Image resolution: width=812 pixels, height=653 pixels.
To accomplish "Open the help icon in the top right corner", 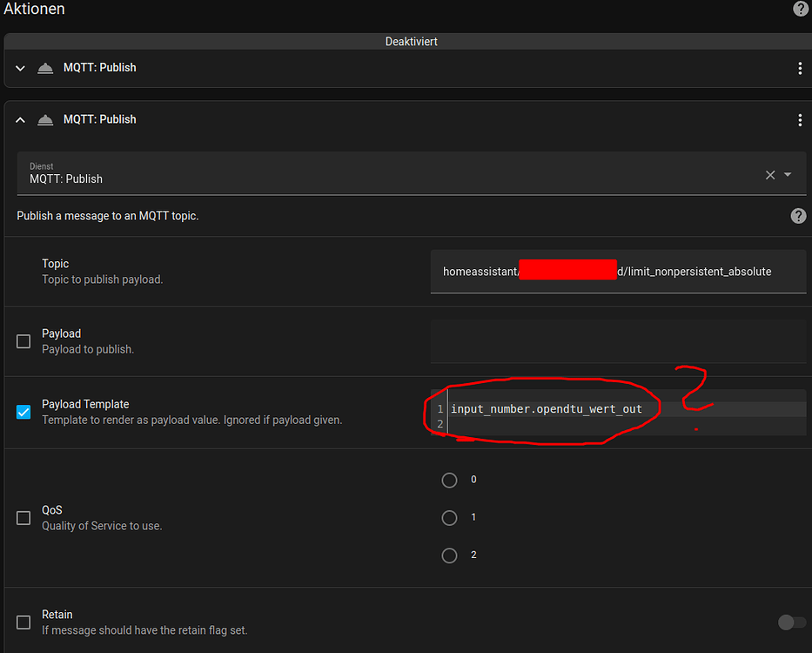I will (x=800, y=9).
